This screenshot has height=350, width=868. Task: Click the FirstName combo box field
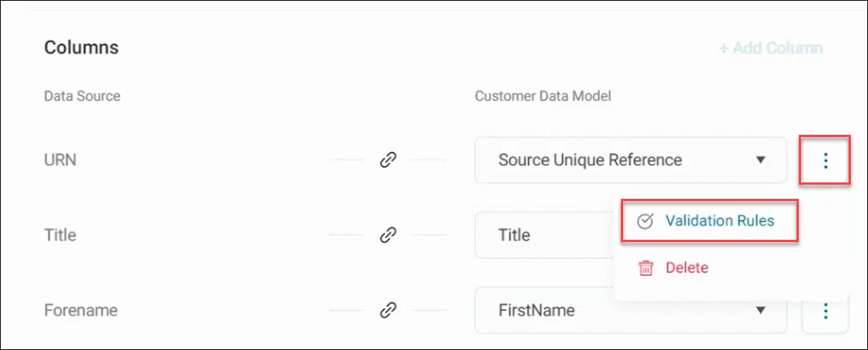pos(631,310)
